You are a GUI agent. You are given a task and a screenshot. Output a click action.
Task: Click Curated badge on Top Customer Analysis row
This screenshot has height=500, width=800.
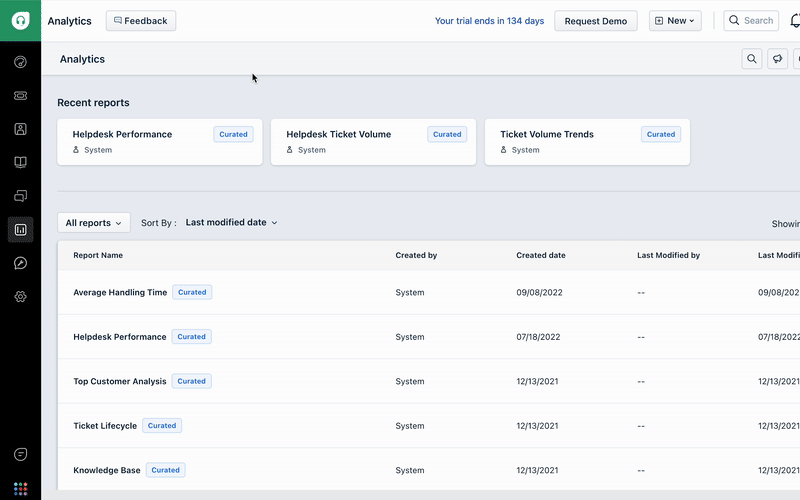pos(191,381)
